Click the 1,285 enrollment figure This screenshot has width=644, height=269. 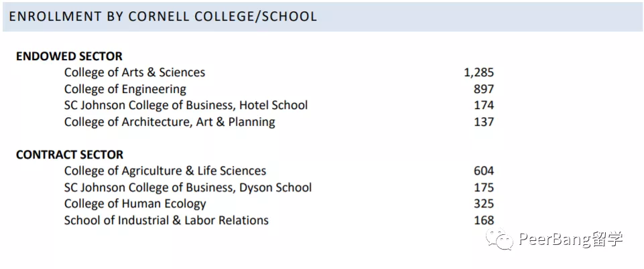pyautogui.click(x=478, y=72)
